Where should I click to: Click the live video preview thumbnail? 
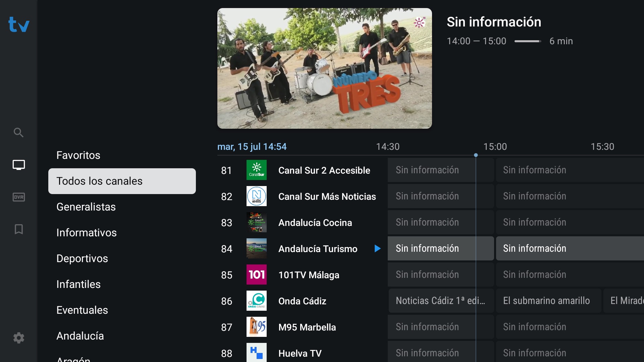[325, 68]
